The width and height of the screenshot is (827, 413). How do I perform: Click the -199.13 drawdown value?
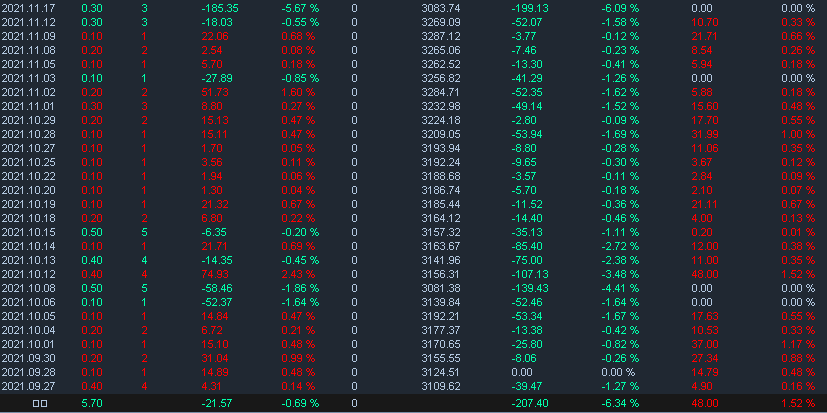(x=527, y=8)
